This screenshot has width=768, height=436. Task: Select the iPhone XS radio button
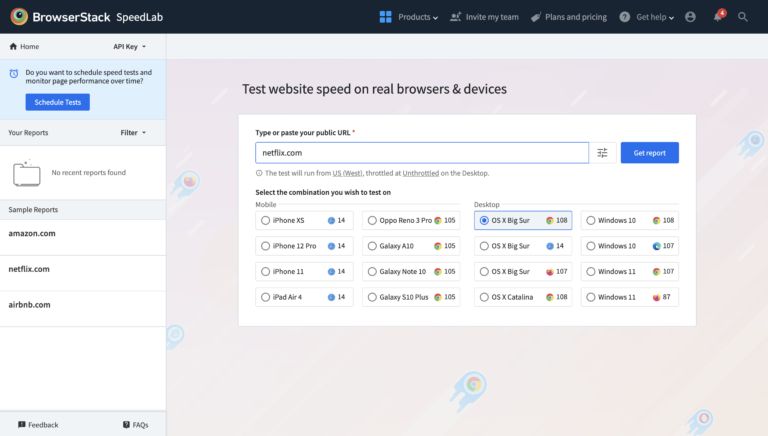(265, 220)
